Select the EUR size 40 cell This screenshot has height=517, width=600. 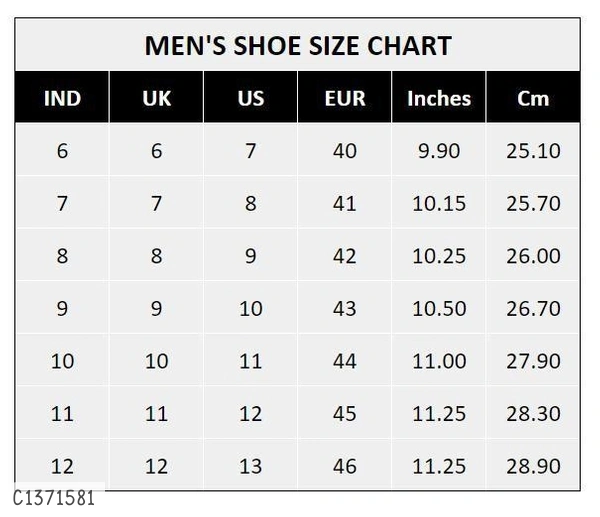point(345,152)
